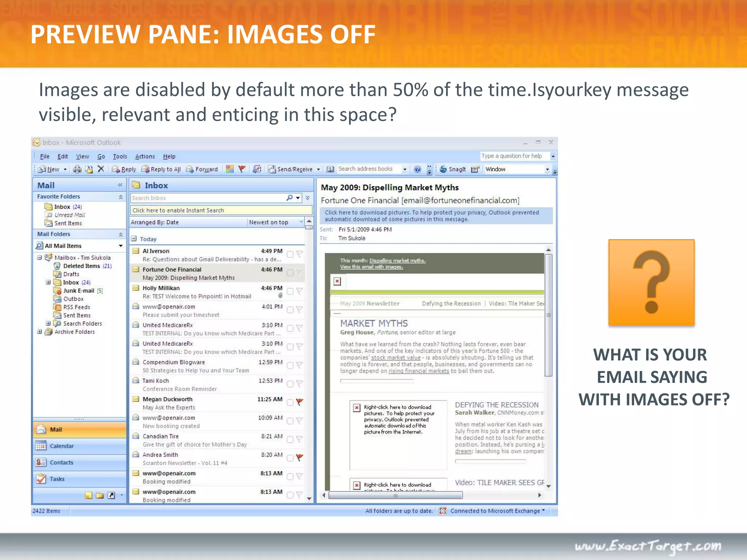Collapse the Mailbox - Tim Siukola tree
The image size is (747, 560).
(x=39, y=257)
